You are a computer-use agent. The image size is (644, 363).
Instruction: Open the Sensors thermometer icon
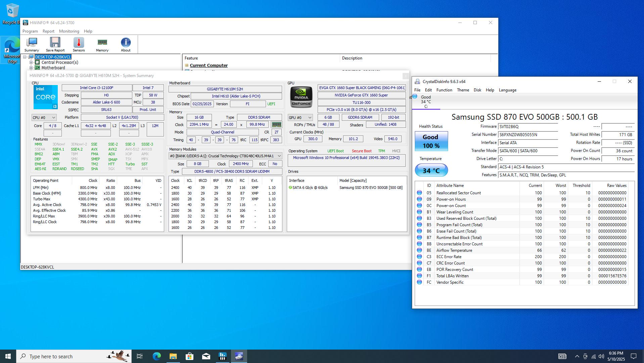pos(79,44)
